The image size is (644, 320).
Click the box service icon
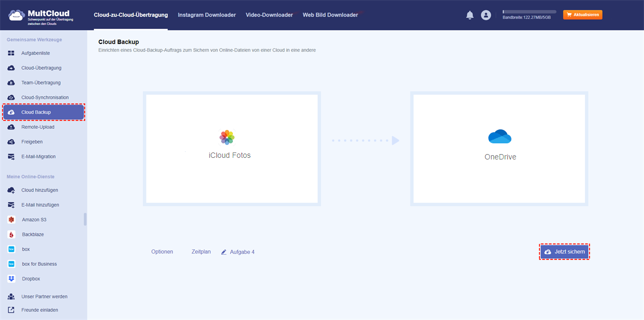tap(11, 249)
